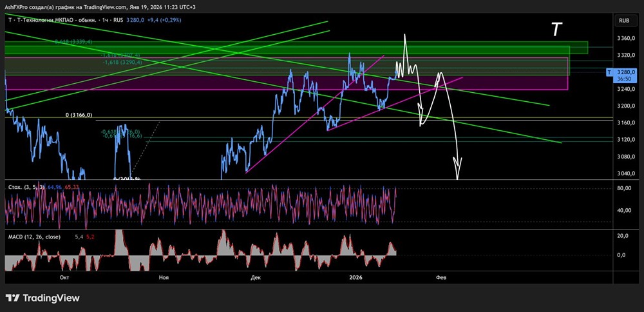
Task: Click the 3360,0 price scale label
Action: [x=626, y=38]
